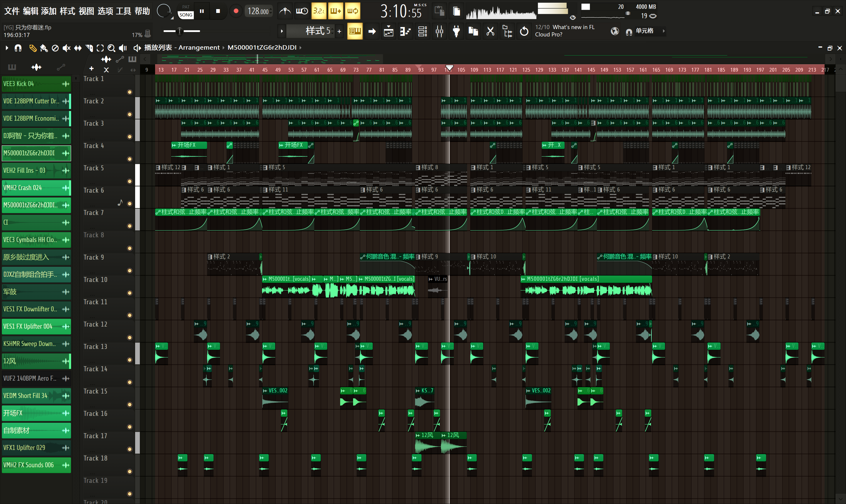Select the mute tool in playlist toolbar

pyautogui.click(x=66, y=48)
